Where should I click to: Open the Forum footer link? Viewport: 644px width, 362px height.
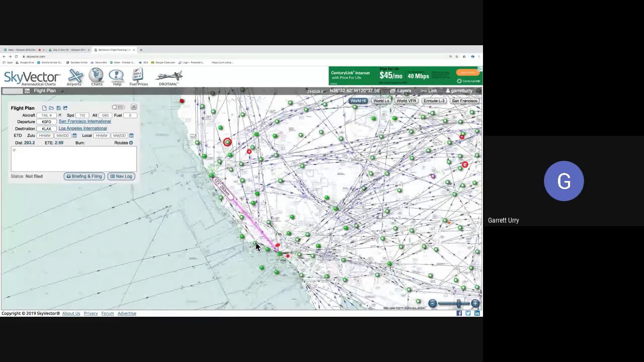[x=107, y=314]
